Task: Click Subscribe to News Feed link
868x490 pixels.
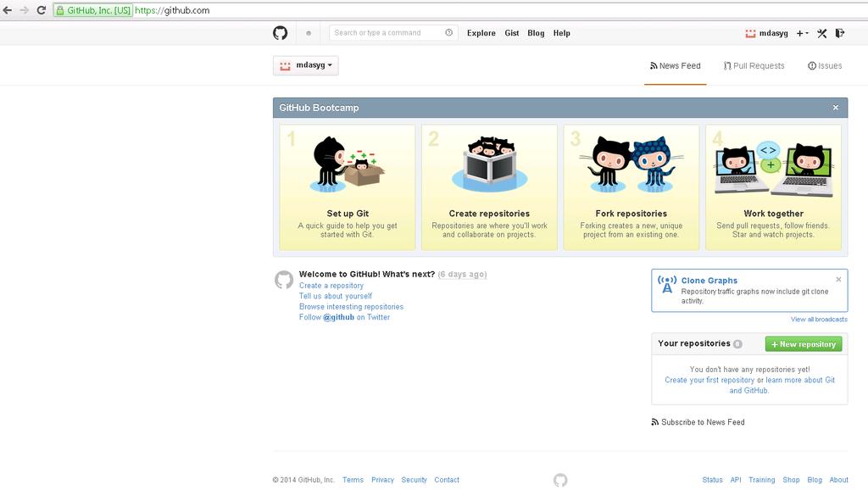Action: [x=698, y=422]
